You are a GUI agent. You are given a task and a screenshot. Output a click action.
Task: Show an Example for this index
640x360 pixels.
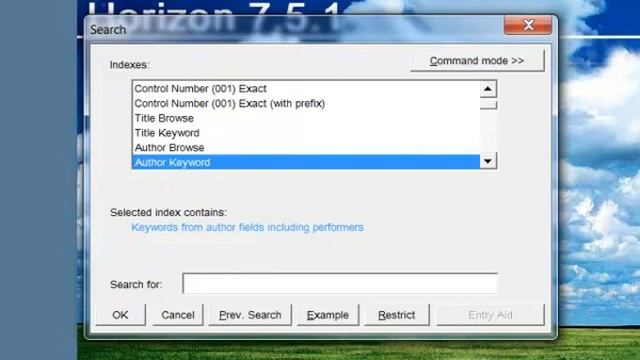[328, 315]
